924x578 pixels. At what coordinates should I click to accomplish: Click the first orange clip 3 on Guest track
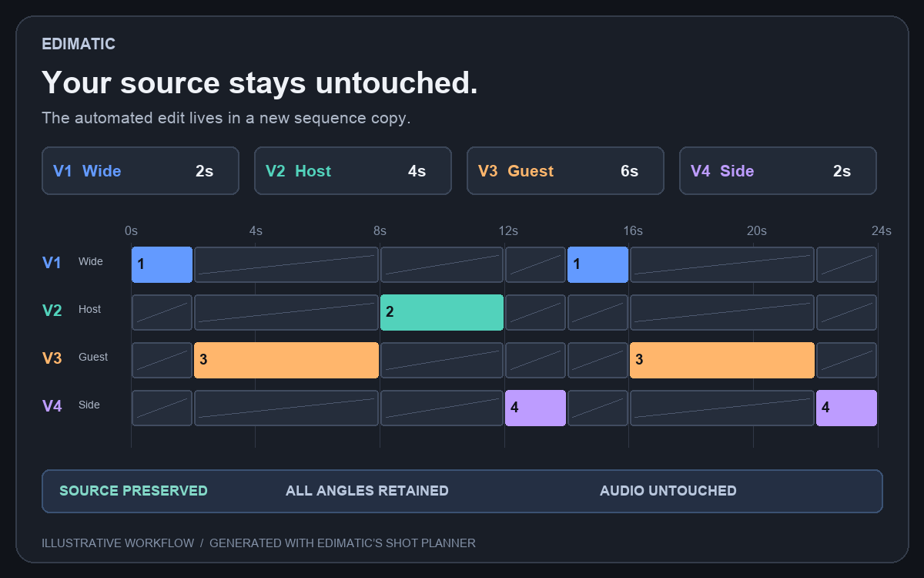[286, 361]
